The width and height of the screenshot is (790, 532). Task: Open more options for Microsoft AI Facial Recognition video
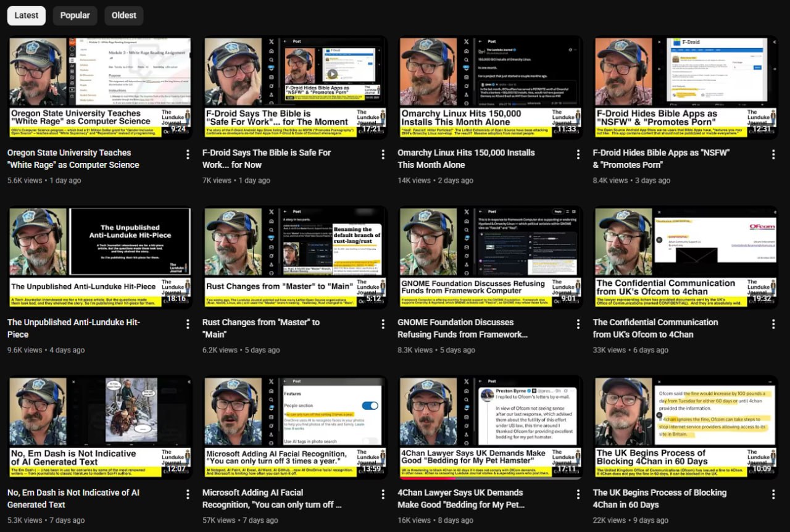[x=383, y=494]
